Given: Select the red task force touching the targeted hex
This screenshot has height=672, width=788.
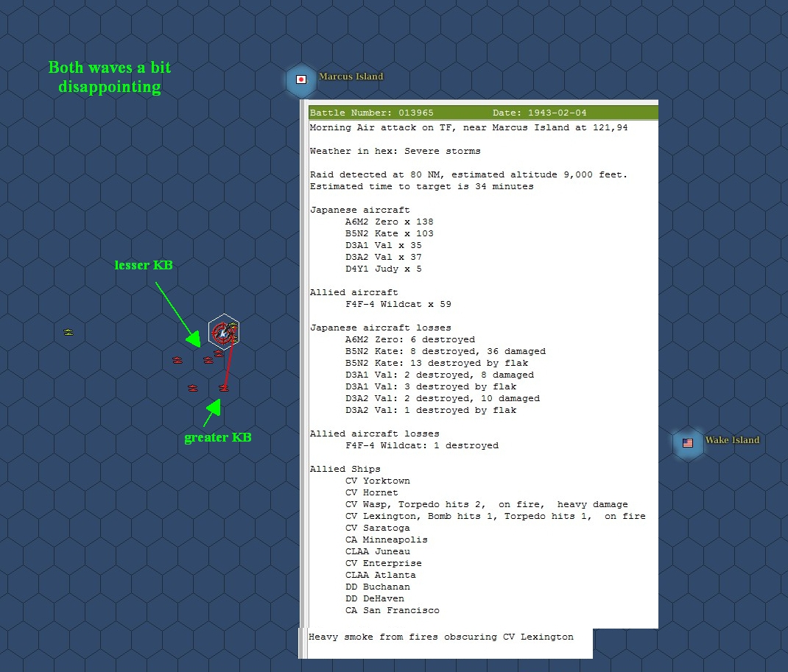Looking at the screenshot, I should click(219, 353).
